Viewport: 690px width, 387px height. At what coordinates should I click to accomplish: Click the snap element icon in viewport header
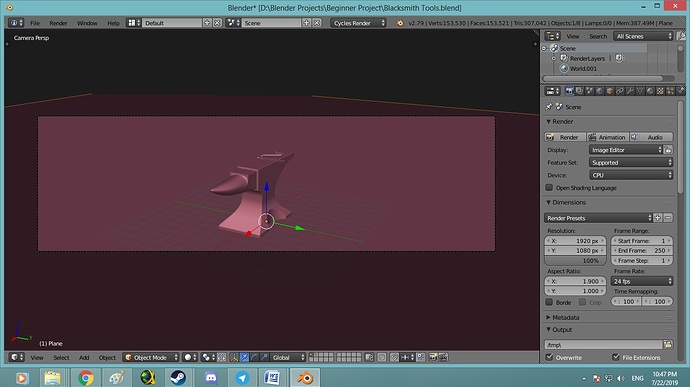point(407,357)
